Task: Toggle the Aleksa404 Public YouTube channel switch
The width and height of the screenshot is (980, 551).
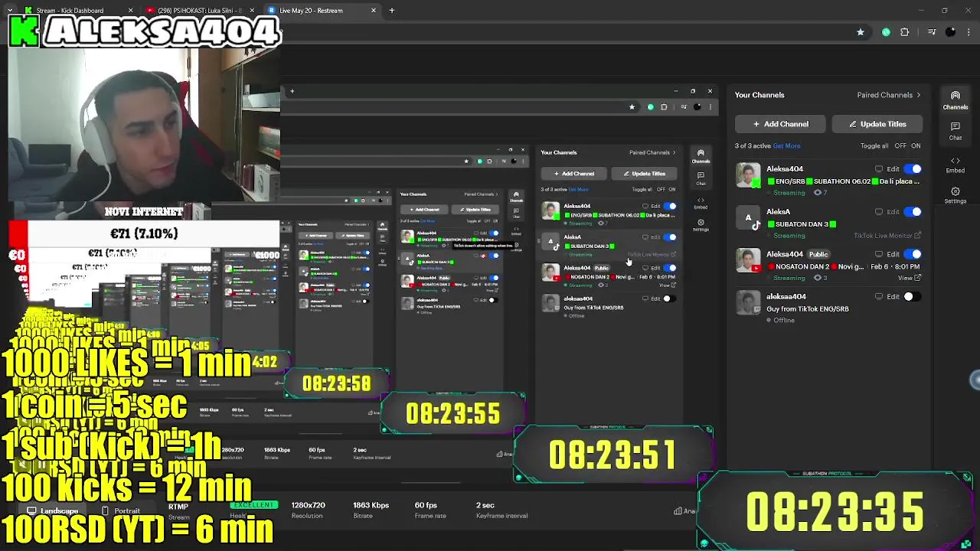Action: point(912,254)
